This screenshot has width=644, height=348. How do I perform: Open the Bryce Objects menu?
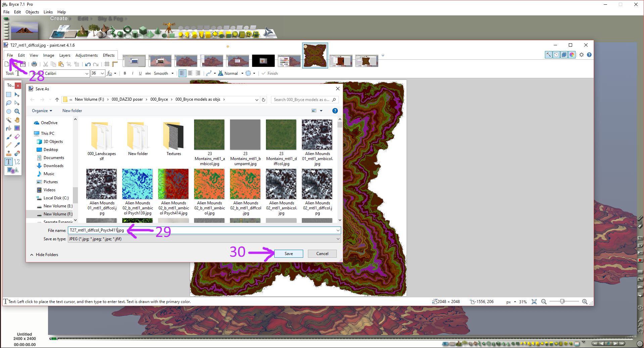[32, 12]
